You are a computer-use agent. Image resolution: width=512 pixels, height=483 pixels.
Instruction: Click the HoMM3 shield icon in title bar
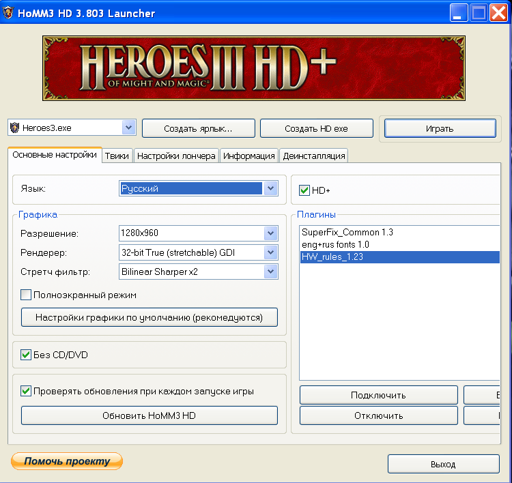click(x=8, y=13)
